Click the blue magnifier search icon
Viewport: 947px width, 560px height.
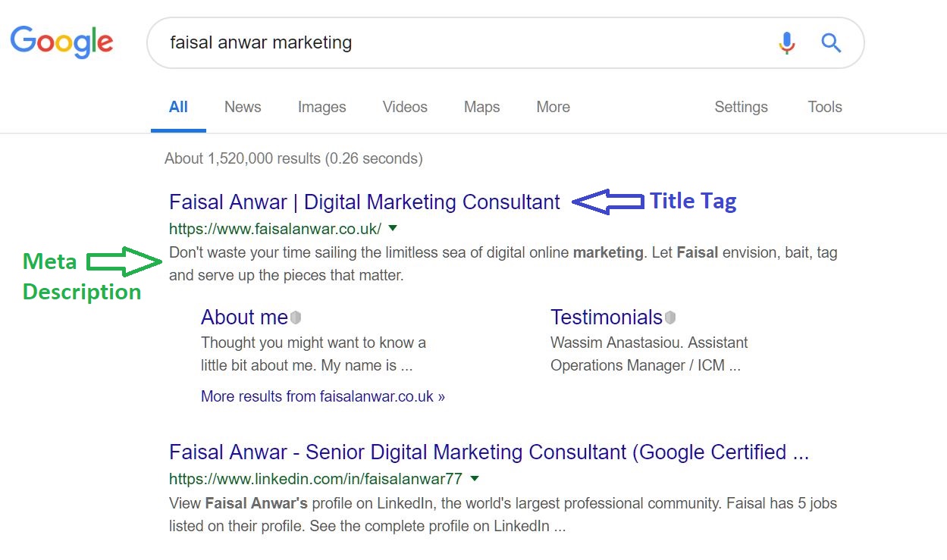click(831, 43)
